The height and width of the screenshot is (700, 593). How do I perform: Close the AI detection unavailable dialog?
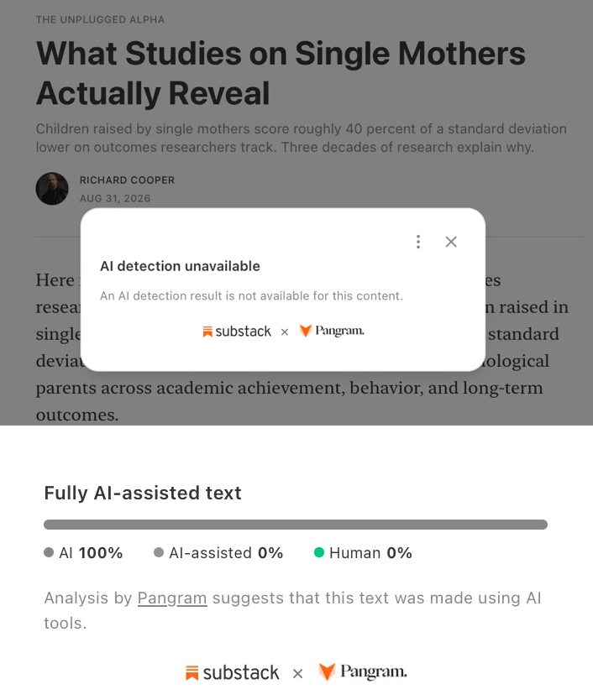click(451, 242)
